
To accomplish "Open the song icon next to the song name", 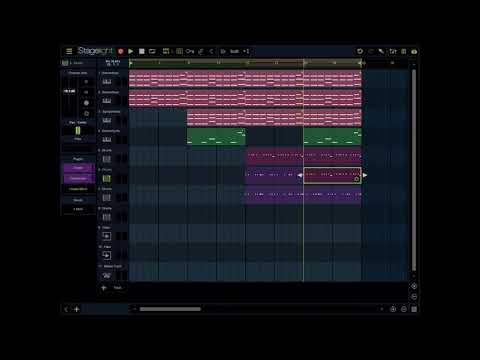I will tap(65, 63).
